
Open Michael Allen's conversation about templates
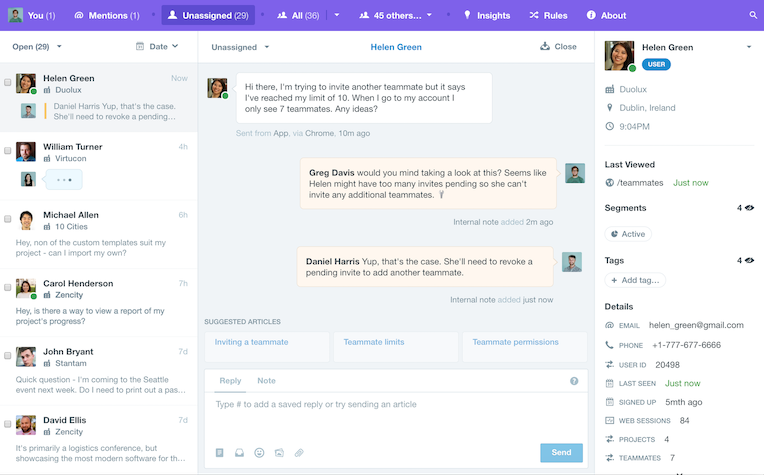coord(99,234)
